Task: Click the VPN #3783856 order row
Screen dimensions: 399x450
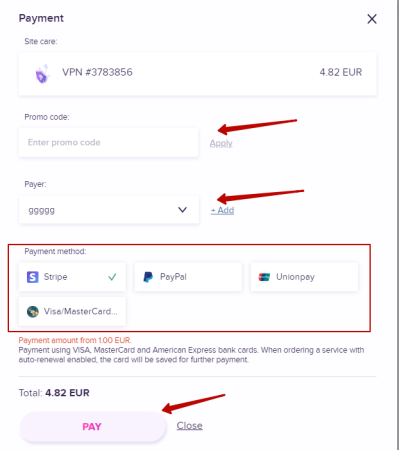Action: click(198, 74)
